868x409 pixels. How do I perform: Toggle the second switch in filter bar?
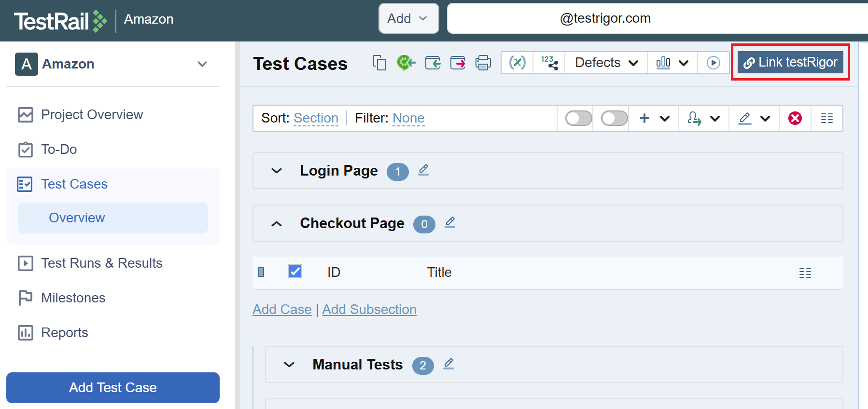(614, 118)
